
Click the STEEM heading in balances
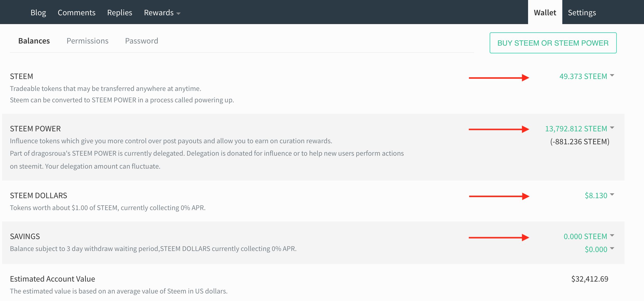[x=22, y=76]
